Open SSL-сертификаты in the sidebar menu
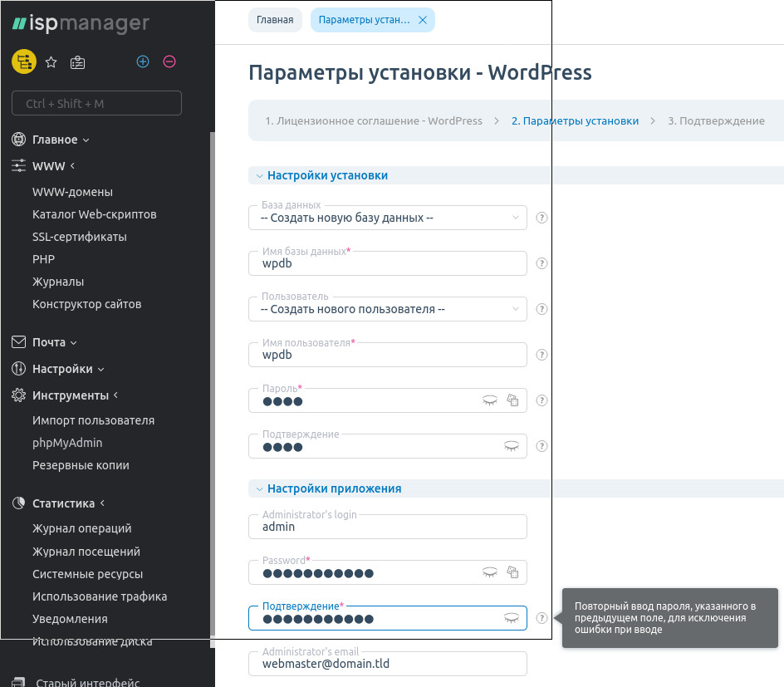784x687 pixels. pyautogui.click(x=80, y=237)
